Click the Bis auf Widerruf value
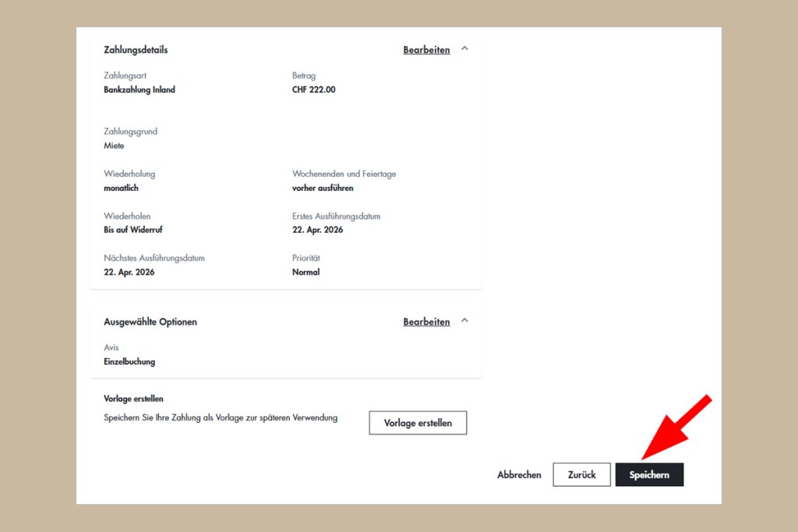 133,230
